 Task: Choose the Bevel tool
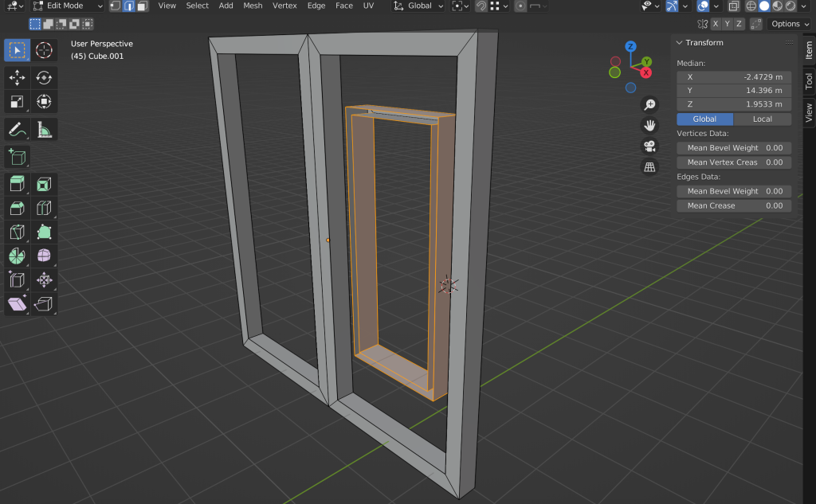click(18, 208)
